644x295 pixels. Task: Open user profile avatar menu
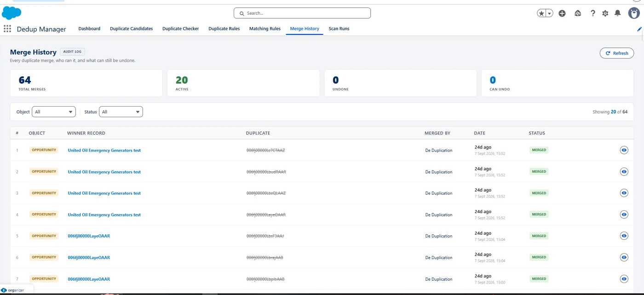coord(634,13)
